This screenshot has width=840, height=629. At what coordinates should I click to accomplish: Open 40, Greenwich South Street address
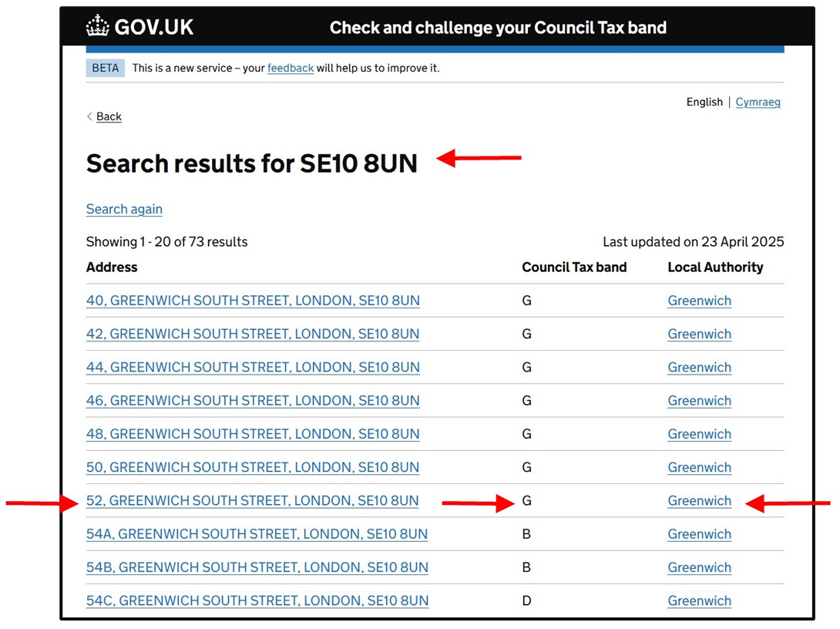(253, 301)
